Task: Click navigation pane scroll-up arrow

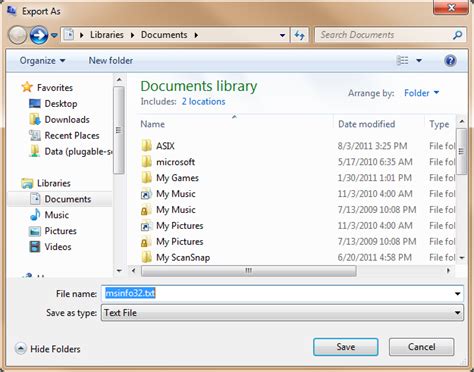Action: tap(119, 80)
